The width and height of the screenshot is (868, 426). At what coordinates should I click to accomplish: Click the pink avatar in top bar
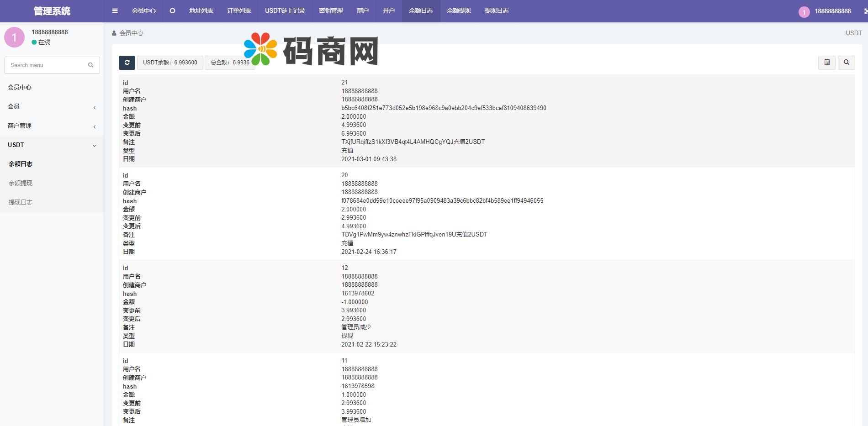click(x=804, y=12)
